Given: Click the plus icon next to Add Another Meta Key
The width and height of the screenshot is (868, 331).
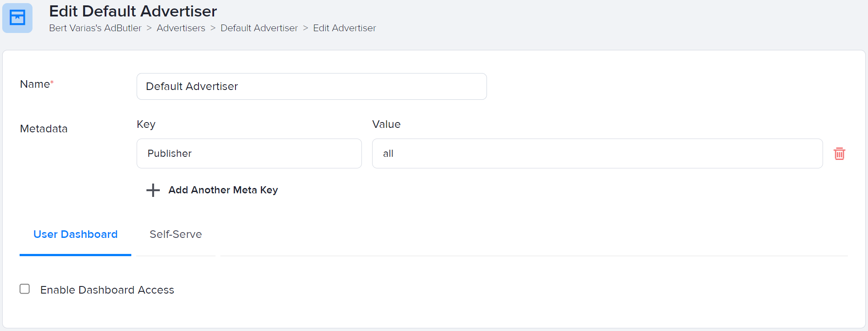Looking at the screenshot, I should (x=153, y=190).
